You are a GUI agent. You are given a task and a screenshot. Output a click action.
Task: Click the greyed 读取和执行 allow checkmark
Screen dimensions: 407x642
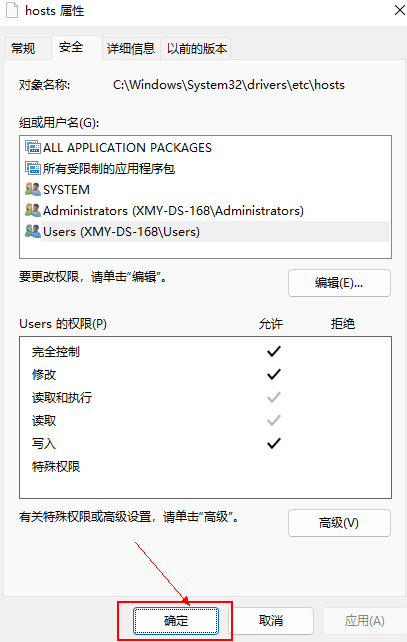click(x=274, y=397)
